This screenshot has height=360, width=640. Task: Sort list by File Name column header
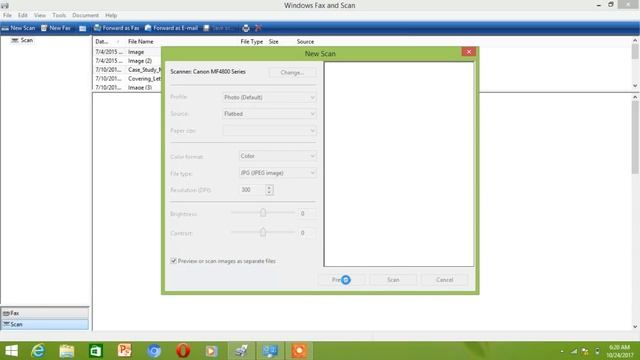coord(141,42)
